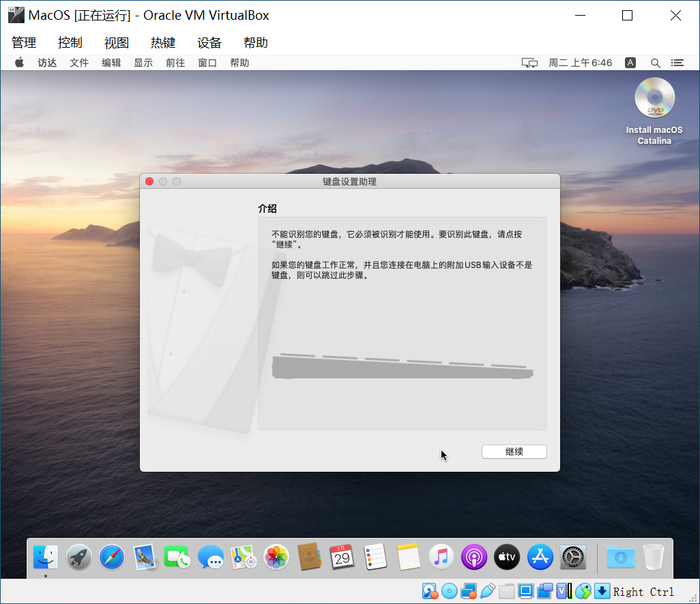Viewport: 700px width, 604px height.
Task: Open Safari compass icon in Dock
Action: coord(112,558)
